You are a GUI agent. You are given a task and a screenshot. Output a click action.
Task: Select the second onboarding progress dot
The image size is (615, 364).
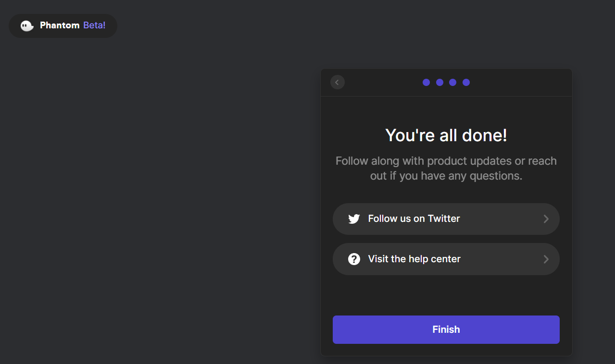tap(439, 83)
